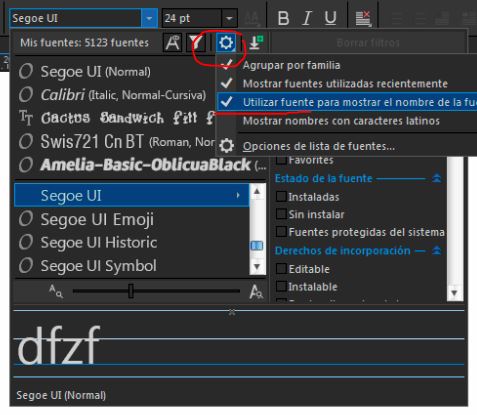Select Cactus Sandwich Fill font
The height and width of the screenshot is (415, 477).
pyautogui.click(x=127, y=118)
